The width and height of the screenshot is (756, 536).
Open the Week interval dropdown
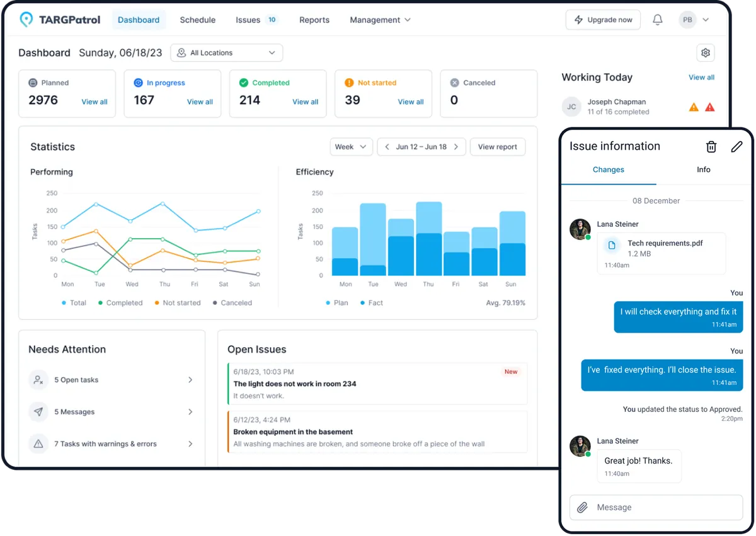click(351, 146)
